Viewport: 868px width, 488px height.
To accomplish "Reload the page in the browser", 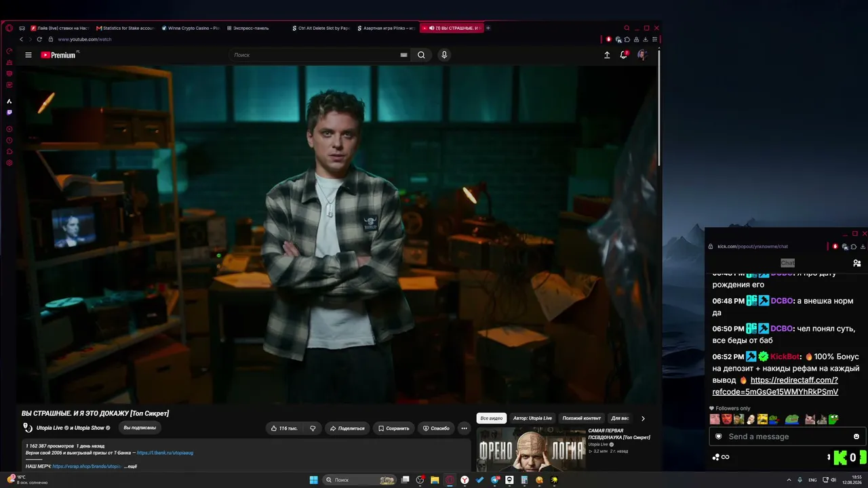I will 39,39.
